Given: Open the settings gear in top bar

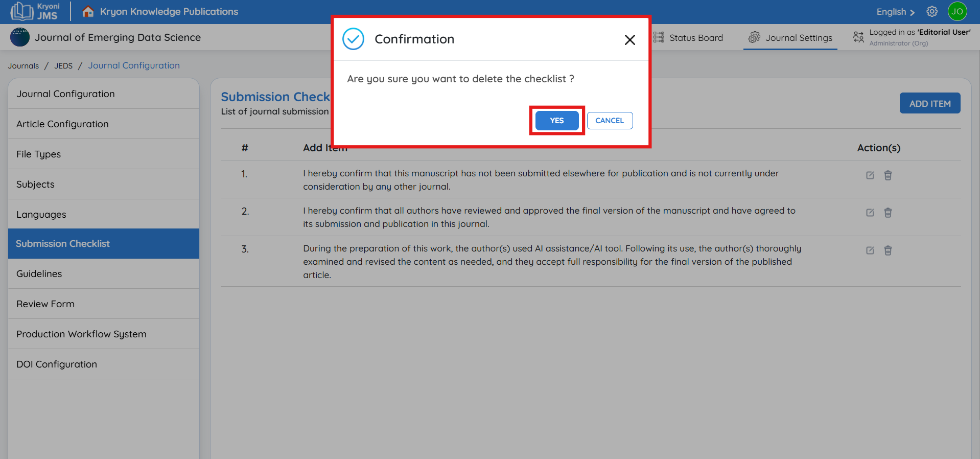Looking at the screenshot, I should [x=931, y=12].
